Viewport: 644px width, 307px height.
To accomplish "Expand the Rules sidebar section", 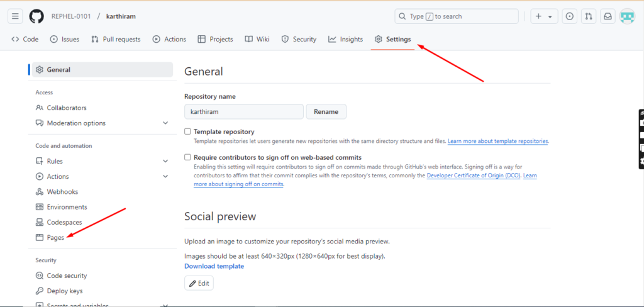I will pos(165,162).
